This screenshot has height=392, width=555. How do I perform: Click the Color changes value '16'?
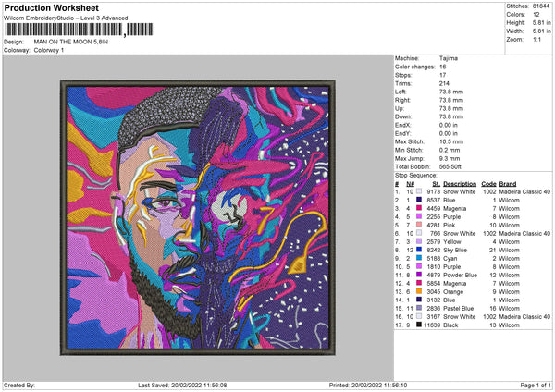(442, 67)
